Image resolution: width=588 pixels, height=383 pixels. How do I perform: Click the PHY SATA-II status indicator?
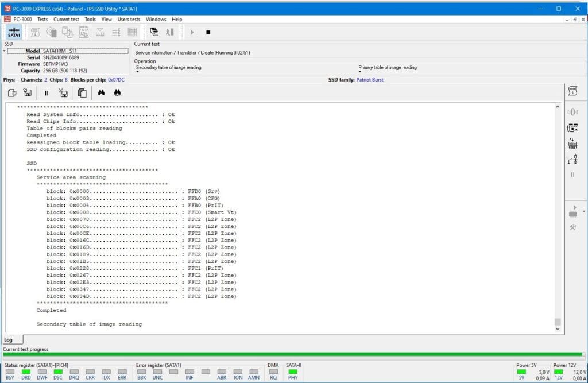point(293,372)
